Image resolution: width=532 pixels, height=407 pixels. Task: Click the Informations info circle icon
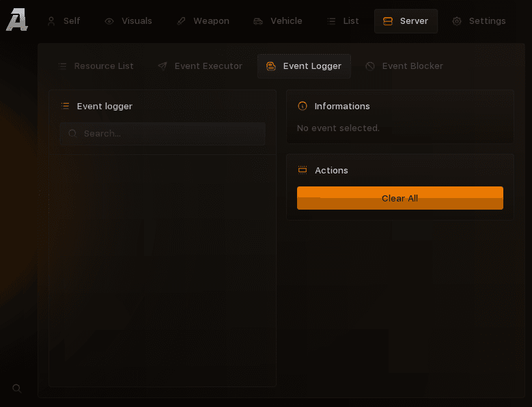point(303,106)
